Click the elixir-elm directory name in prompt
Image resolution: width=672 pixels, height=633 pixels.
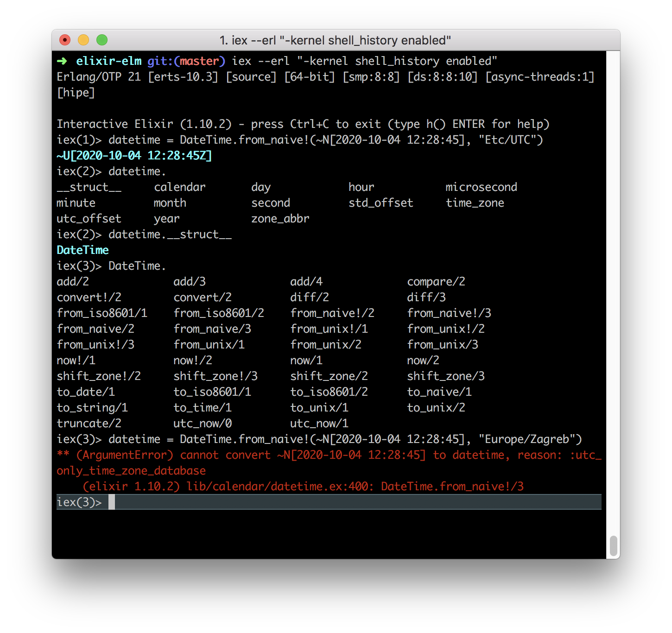109,61
